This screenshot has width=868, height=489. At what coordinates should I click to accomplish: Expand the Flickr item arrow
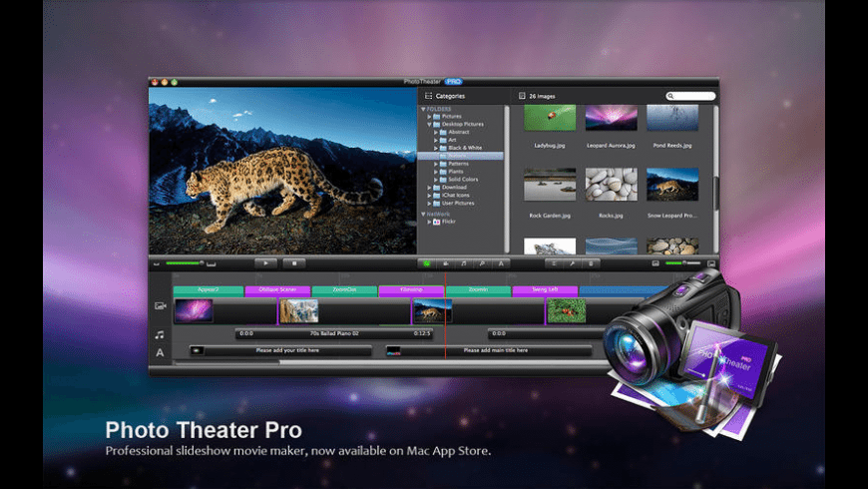click(x=429, y=222)
